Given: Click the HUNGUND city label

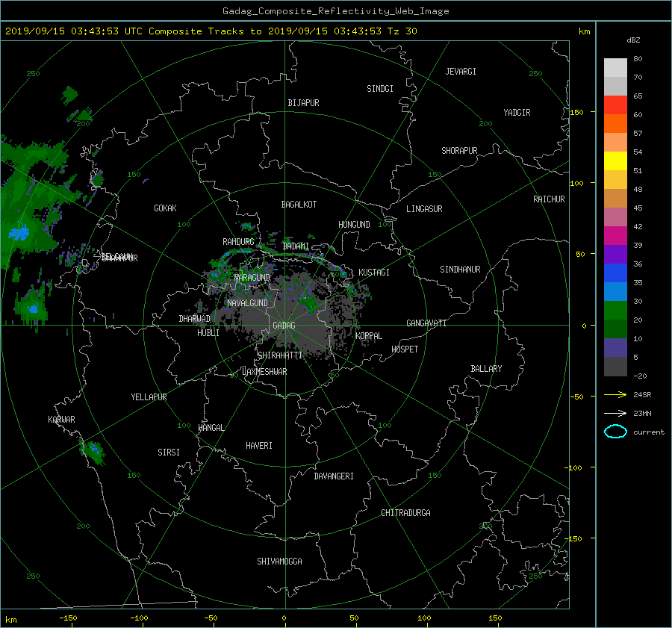Looking at the screenshot, I should coord(354,225).
